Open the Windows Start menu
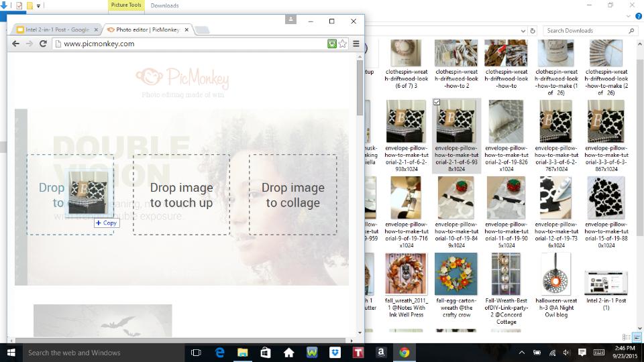This screenshot has width=644, height=362. coord(11,353)
